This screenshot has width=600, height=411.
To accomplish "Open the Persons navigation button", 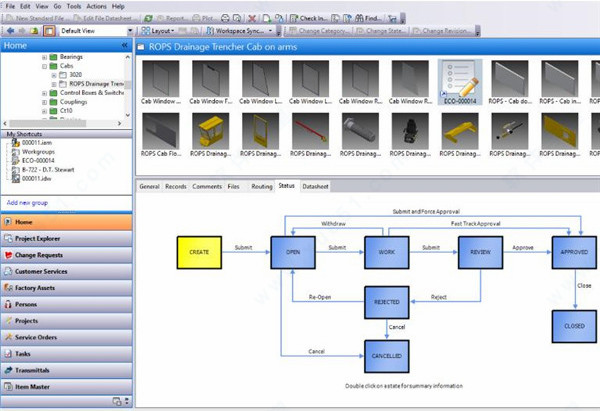I will pos(67,304).
